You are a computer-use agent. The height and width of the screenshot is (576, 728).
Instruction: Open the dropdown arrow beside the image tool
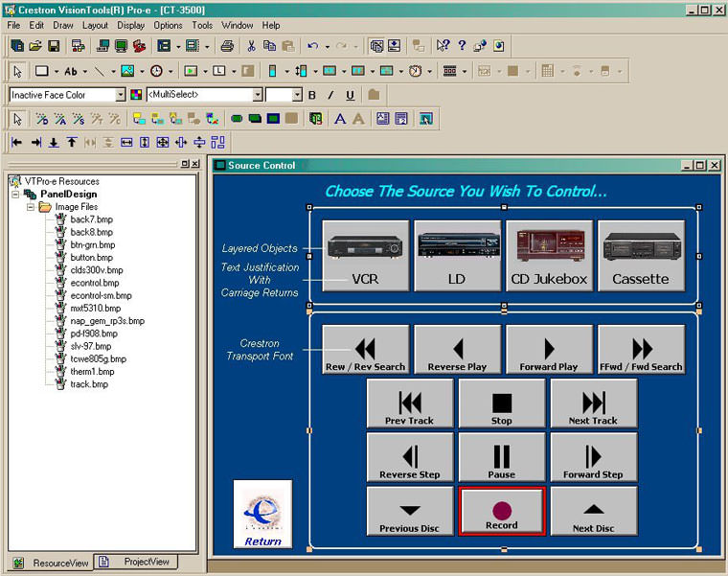(x=142, y=71)
